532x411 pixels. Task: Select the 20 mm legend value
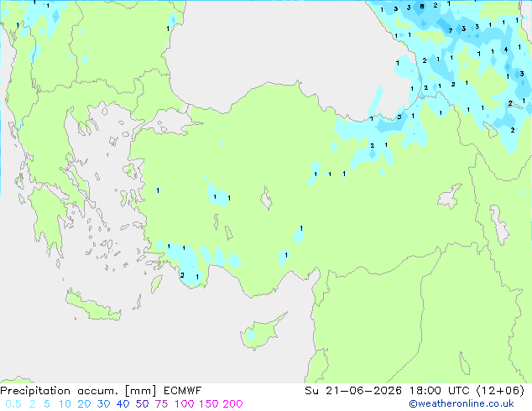coord(84,404)
